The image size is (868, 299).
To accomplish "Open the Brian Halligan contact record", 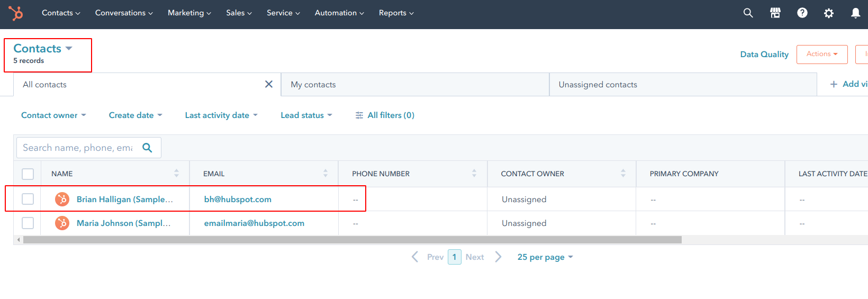I will [x=125, y=199].
